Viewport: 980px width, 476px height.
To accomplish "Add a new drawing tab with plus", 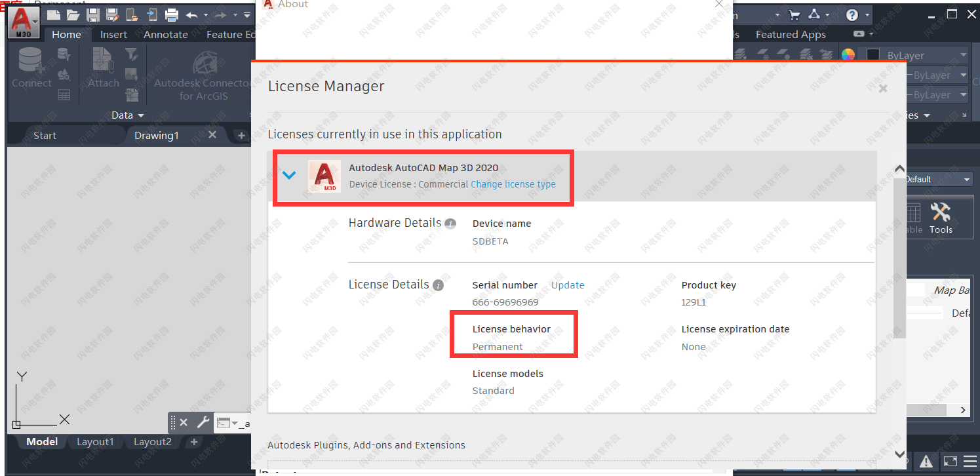I will (x=241, y=135).
